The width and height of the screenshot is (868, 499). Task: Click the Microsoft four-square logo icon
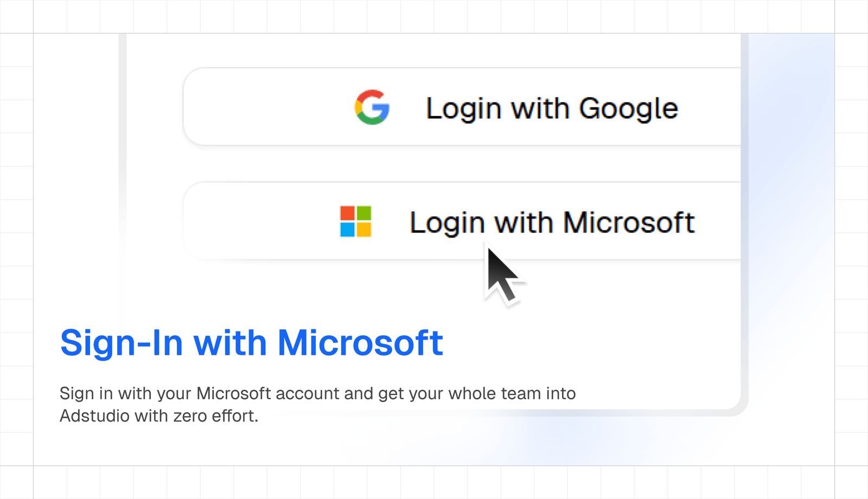click(x=355, y=221)
